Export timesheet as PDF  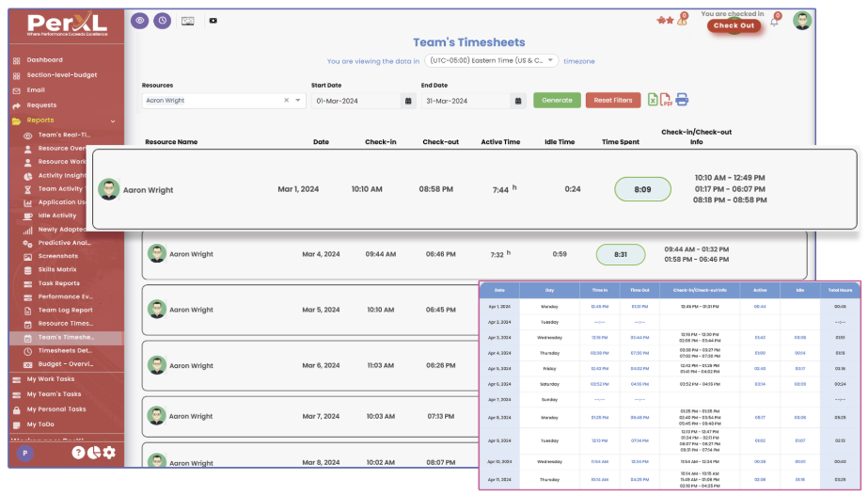[666, 100]
